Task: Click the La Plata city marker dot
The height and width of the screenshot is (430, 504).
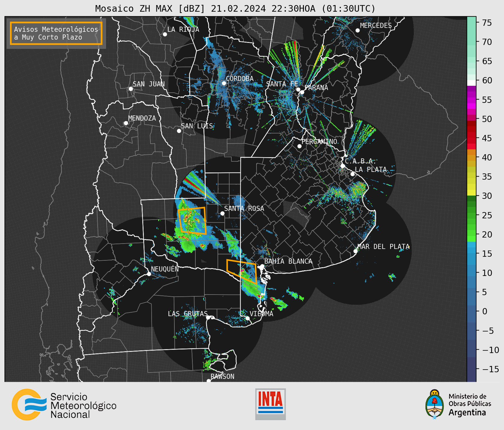Action: (x=353, y=174)
